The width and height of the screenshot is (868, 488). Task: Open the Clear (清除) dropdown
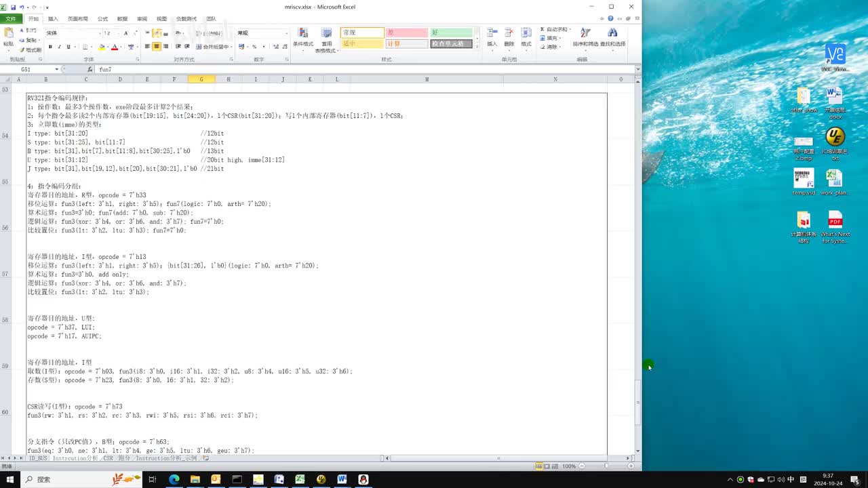(551, 47)
